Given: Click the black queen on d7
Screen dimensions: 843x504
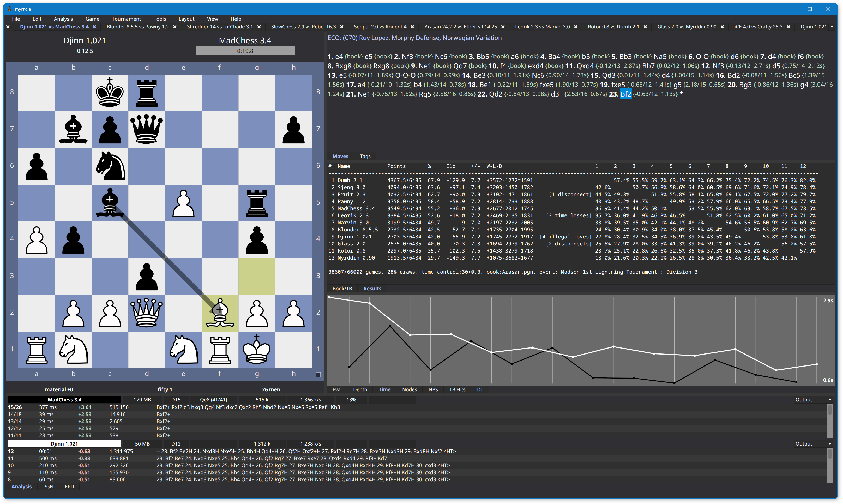Looking at the screenshot, I should click(146, 129).
